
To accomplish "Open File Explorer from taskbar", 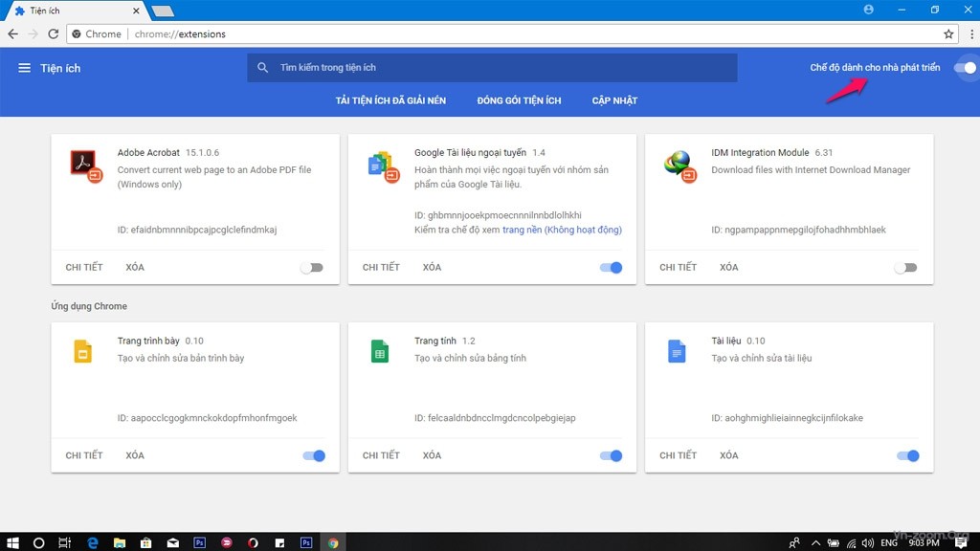I will pyautogui.click(x=120, y=543).
